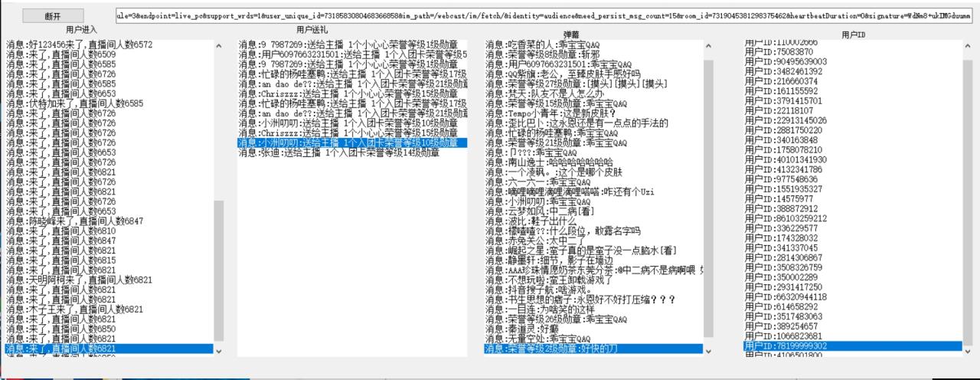Select danmaku 吃香菜的人:乖宝宝QAQ

(x=593, y=45)
